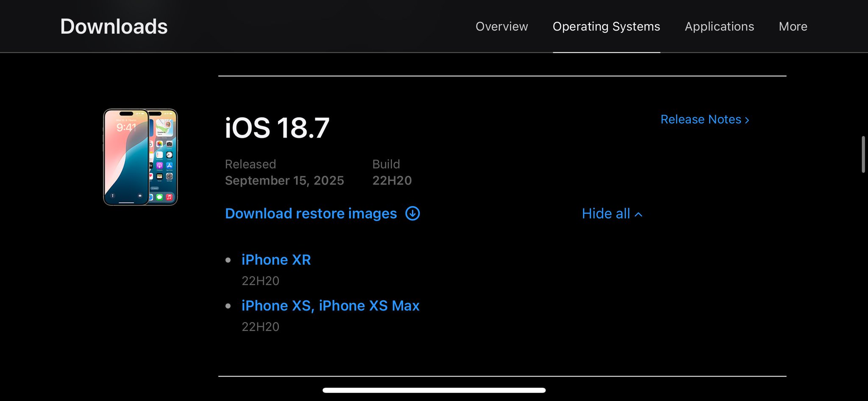
Task: Go to the Applications tab
Action: 719,26
